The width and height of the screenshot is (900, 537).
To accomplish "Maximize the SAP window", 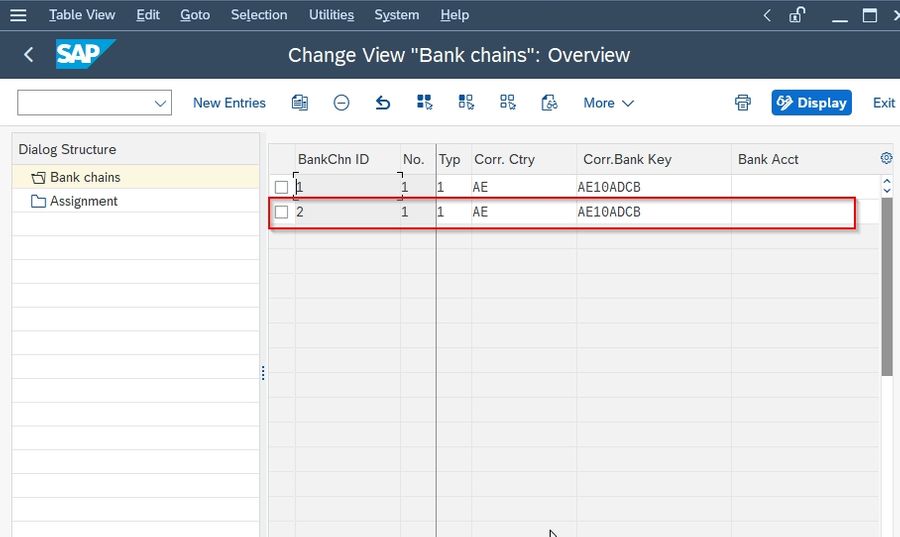I will pyautogui.click(x=870, y=15).
